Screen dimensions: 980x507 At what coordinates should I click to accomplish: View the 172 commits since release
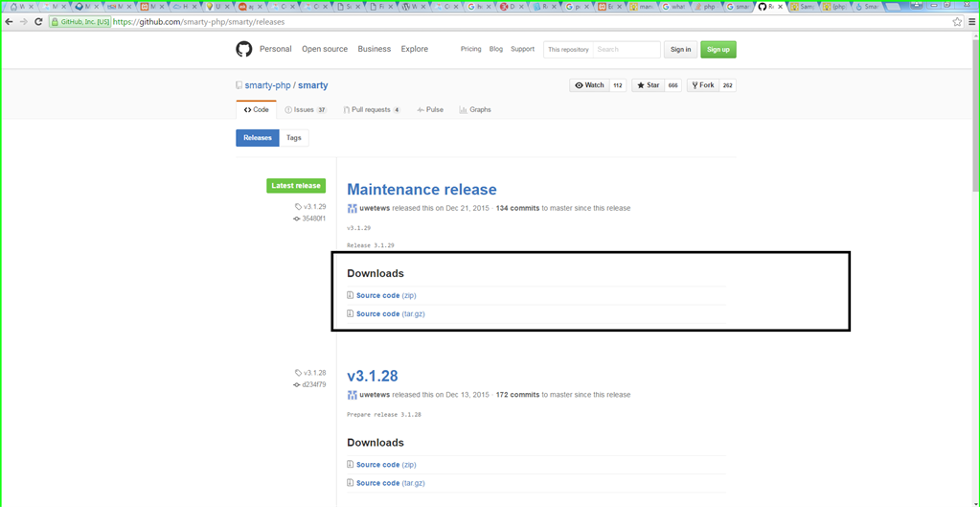click(518, 395)
